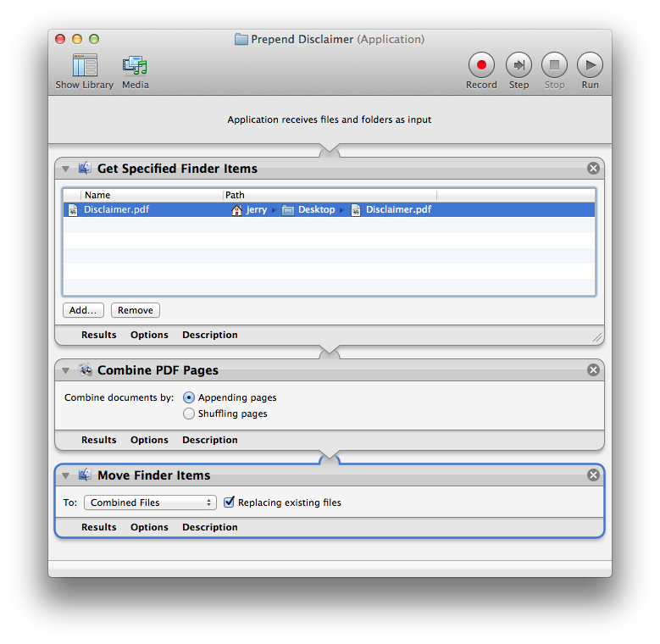Show Results under Get Specified Finder Items
Image resolution: width=660 pixels, height=644 pixels.
[x=98, y=335]
